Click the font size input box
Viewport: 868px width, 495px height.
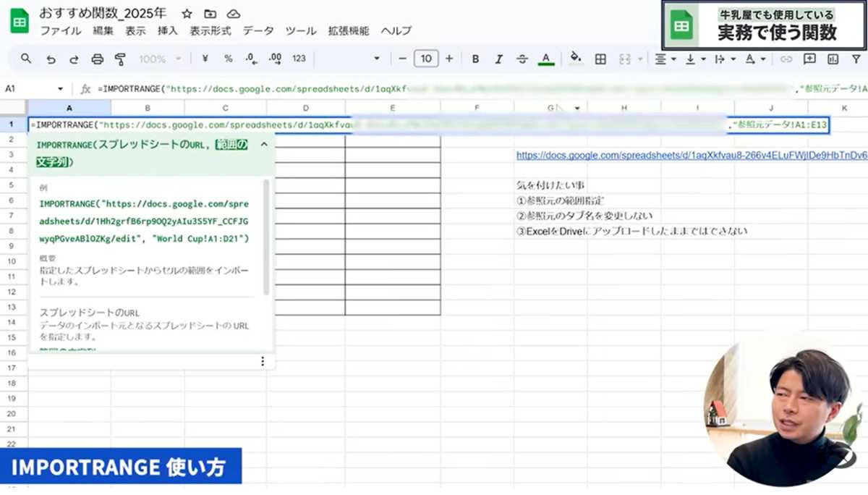tap(426, 59)
